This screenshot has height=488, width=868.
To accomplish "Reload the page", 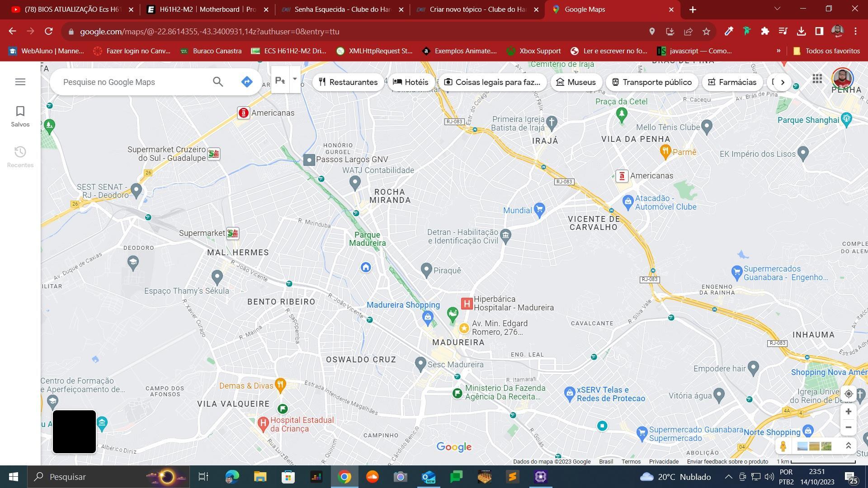I will pos(49,31).
